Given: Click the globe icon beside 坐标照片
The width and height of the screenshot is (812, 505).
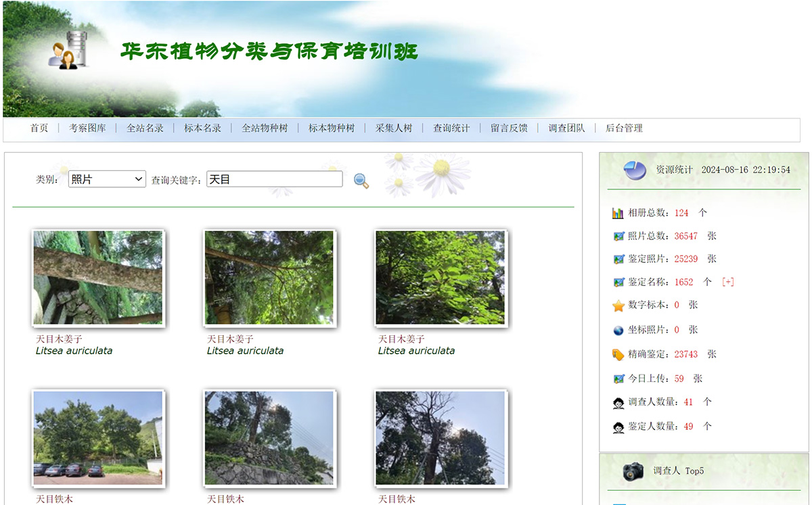Looking at the screenshot, I should click(616, 329).
